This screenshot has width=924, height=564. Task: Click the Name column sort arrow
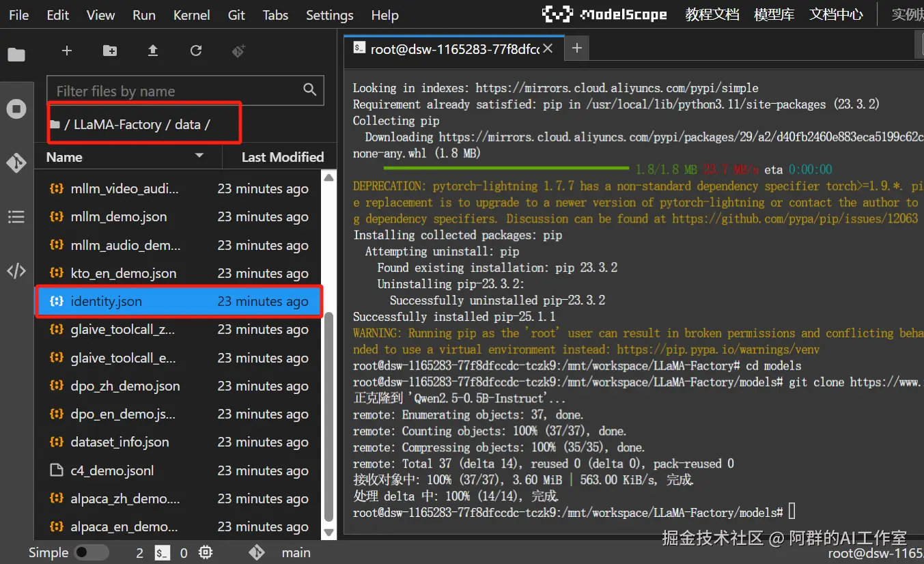pyautogui.click(x=199, y=156)
